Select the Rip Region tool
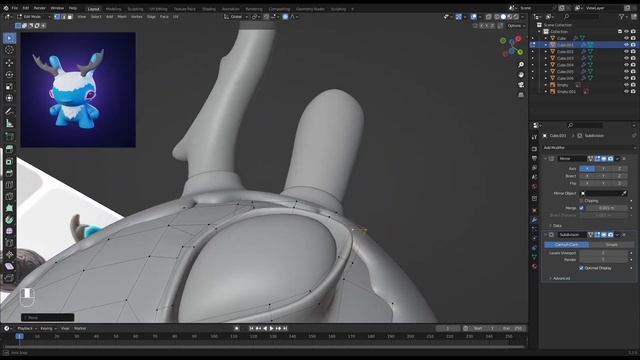 pos(9,278)
